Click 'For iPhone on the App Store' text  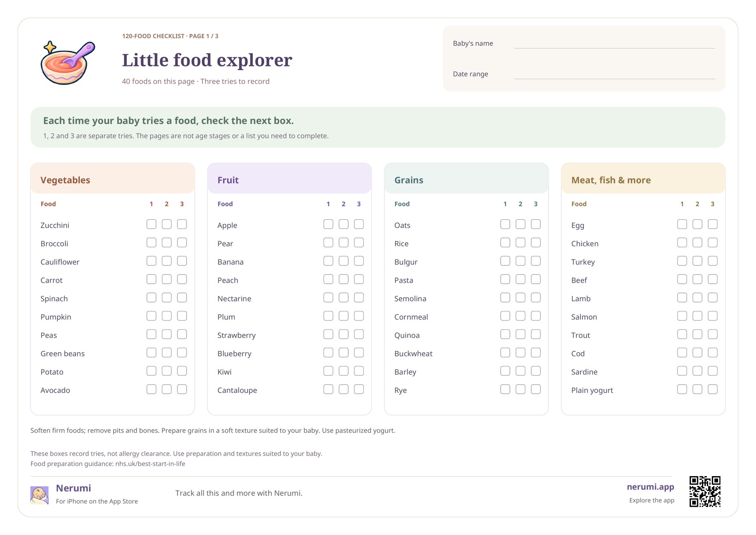click(97, 501)
